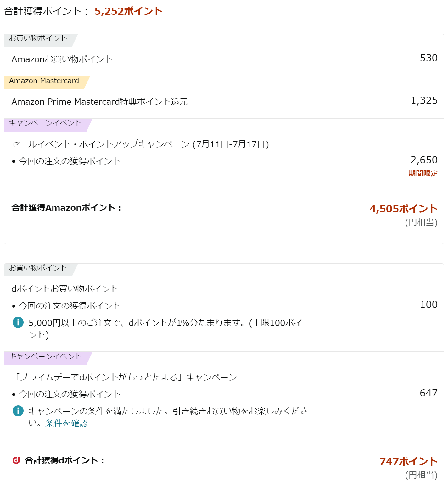The image size is (448, 488).
Task: Click the red dポイント logo icon
Action: point(16,460)
